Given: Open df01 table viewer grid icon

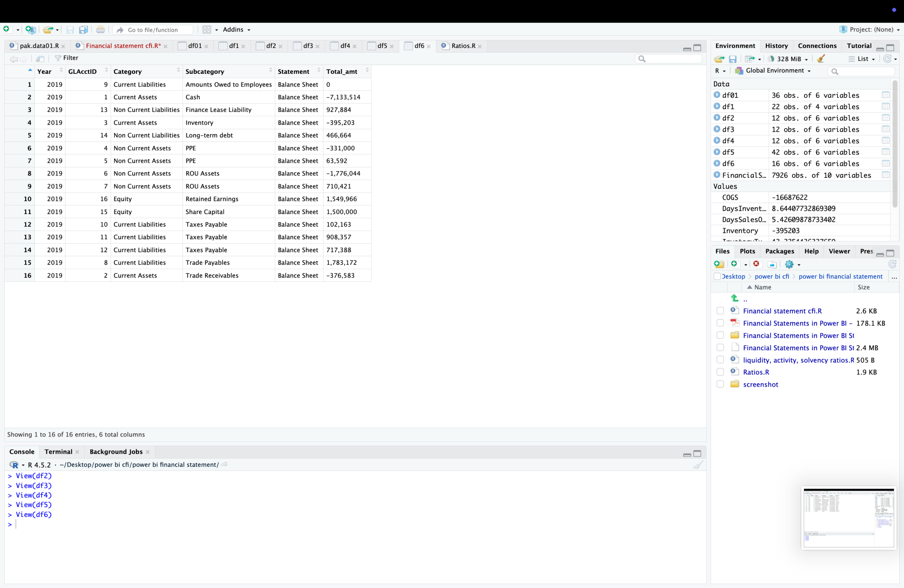Looking at the screenshot, I should 885,95.
